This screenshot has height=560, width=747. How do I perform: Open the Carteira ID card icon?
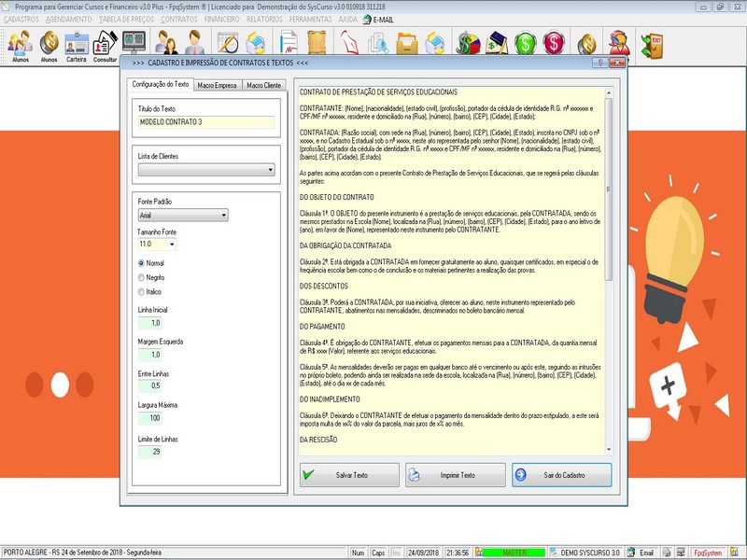tap(77, 44)
